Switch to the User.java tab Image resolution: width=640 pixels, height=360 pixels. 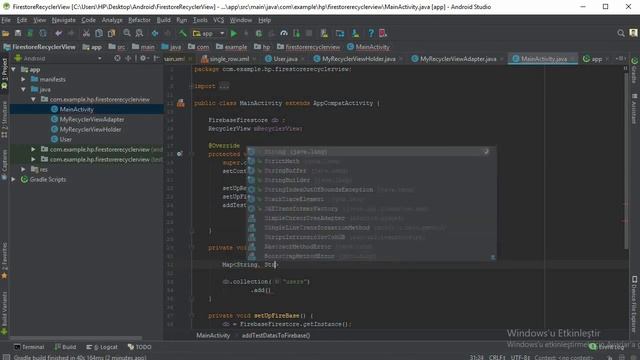tap(284, 59)
